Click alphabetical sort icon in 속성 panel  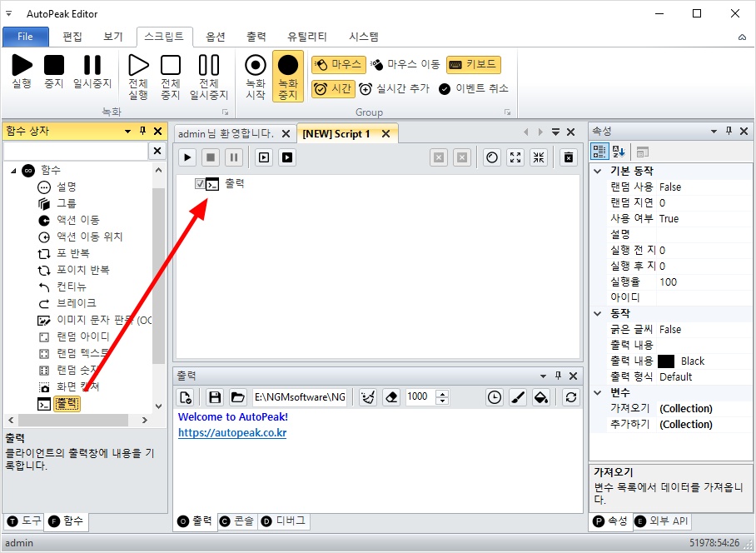(x=619, y=152)
